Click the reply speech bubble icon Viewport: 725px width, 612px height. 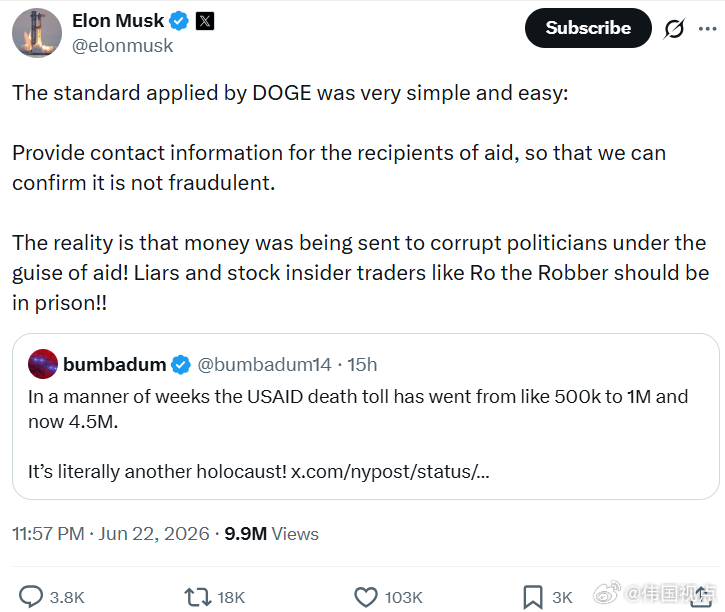point(31,597)
